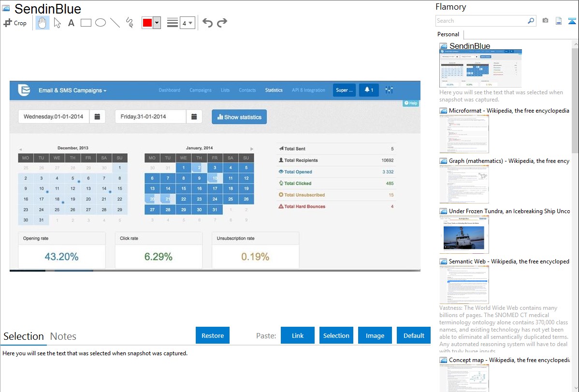Click the start date field Wednesday.01-01-2014
This screenshot has width=579, height=392.
54,117
